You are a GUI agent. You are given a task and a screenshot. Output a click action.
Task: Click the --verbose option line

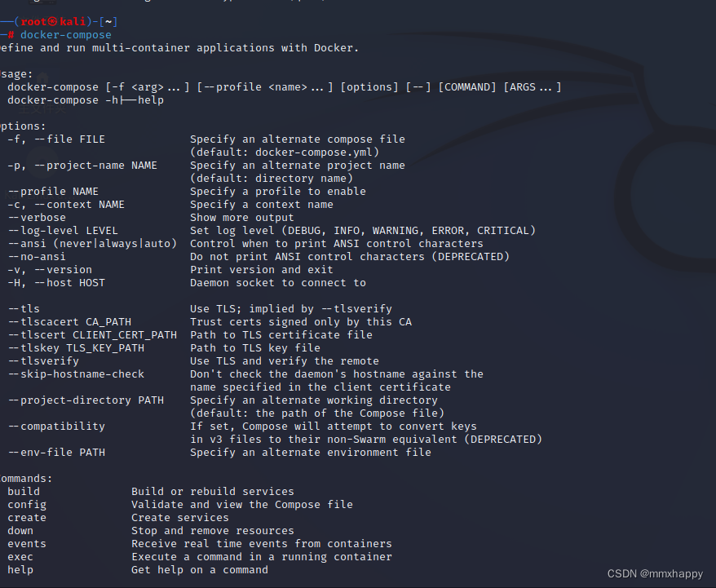pos(37,217)
